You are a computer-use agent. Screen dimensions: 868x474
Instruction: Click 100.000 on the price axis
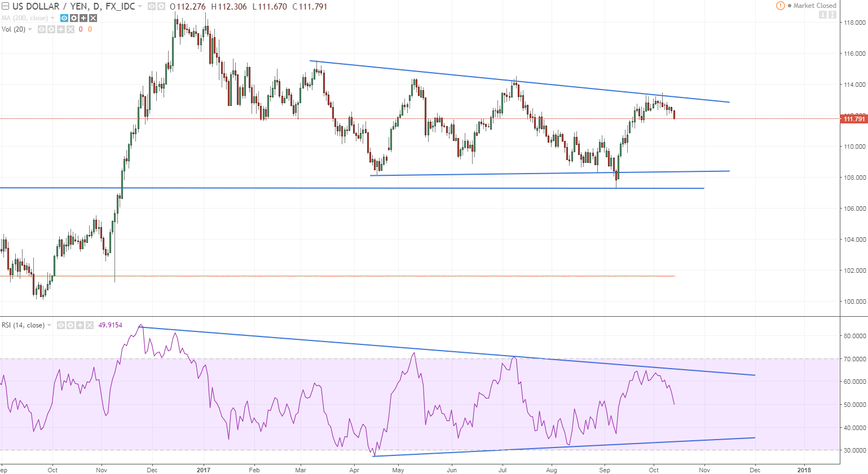point(854,302)
